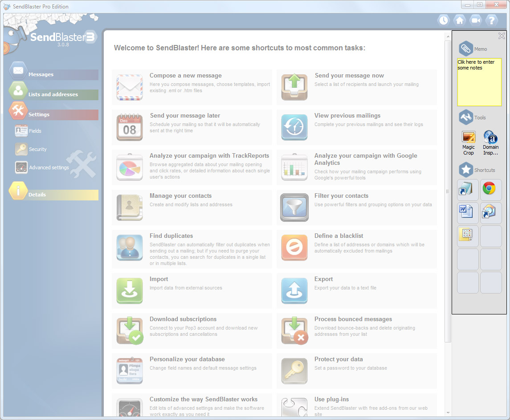
Task: Click the Manage your contacts address book icon
Action: 130,207
